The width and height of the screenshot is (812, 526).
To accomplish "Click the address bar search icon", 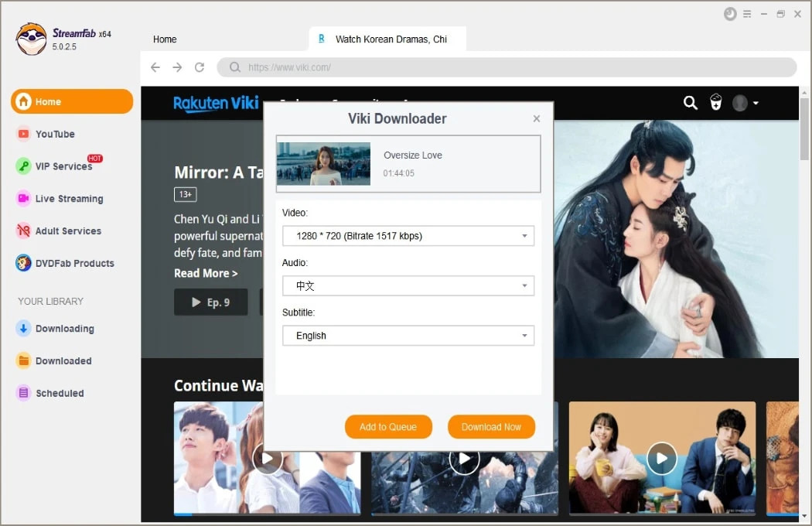I will [235, 67].
